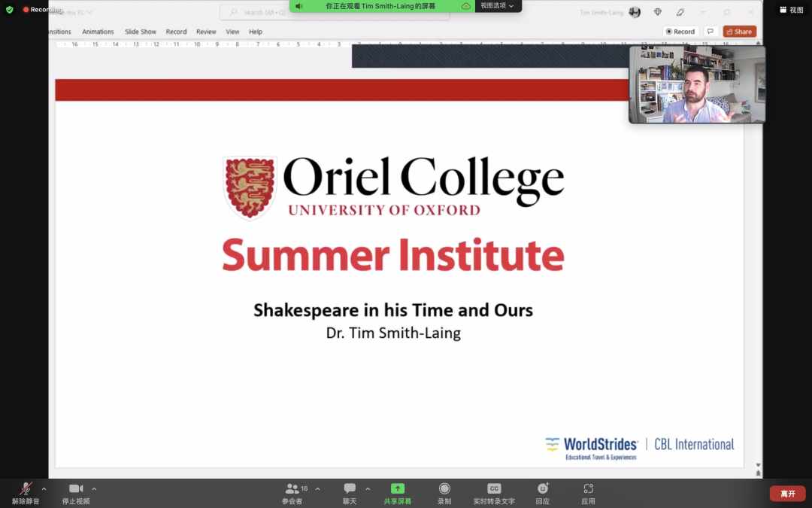
Task: Click the green share screen icon
Action: pos(397,488)
